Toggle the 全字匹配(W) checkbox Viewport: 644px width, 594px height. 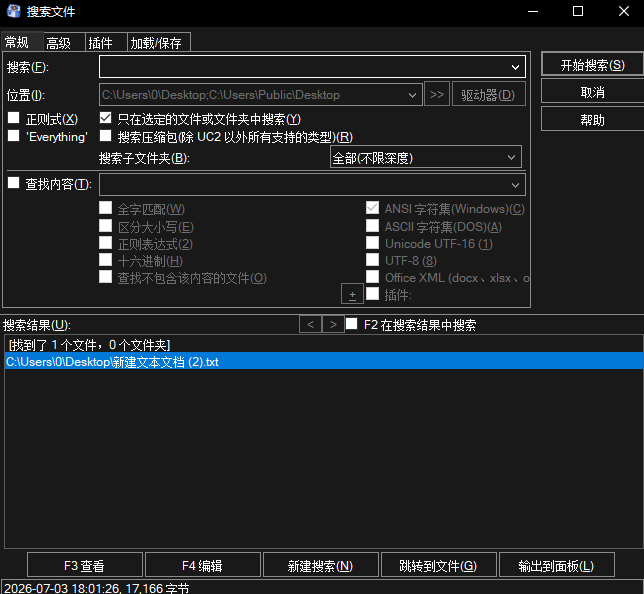[106, 208]
